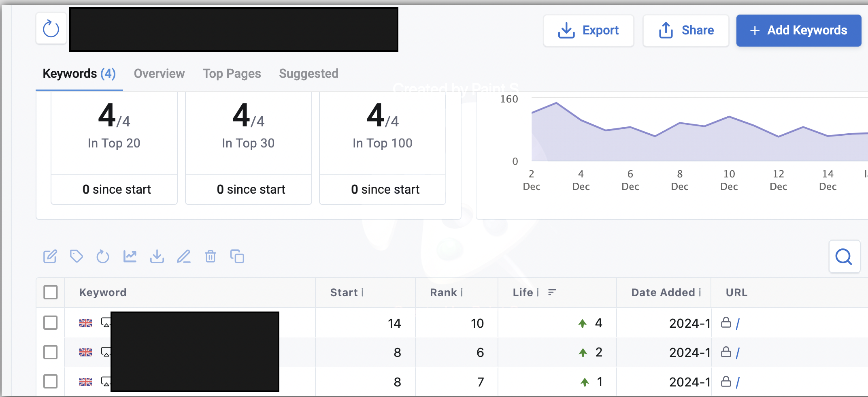Check the second keyword row checkbox
This screenshot has height=397, width=868.
51,352
